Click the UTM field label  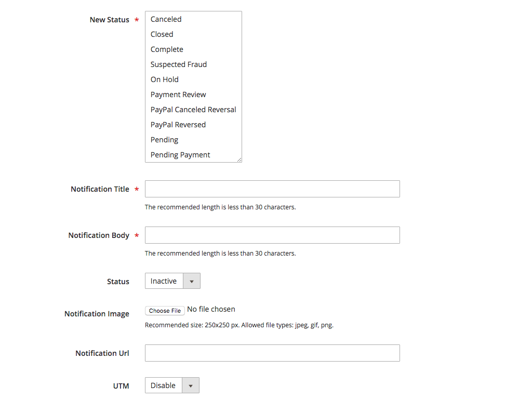point(121,386)
